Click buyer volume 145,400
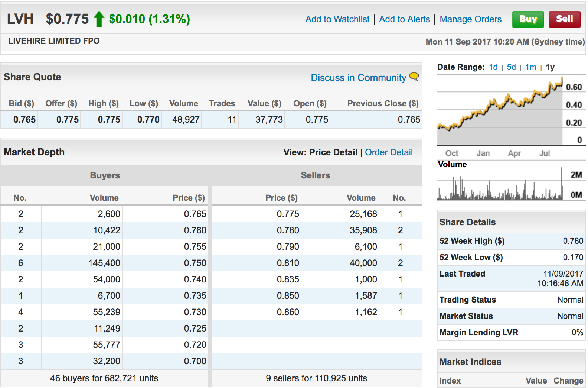This screenshot has height=388, width=588. point(104,263)
